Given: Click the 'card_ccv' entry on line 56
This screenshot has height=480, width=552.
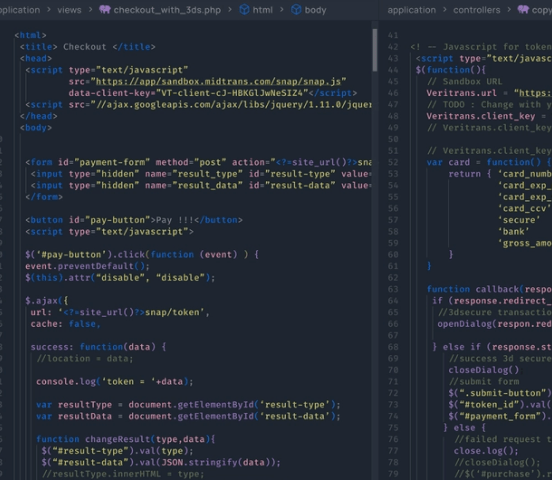Looking at the screenshot, I should click(x=525, y=208).
